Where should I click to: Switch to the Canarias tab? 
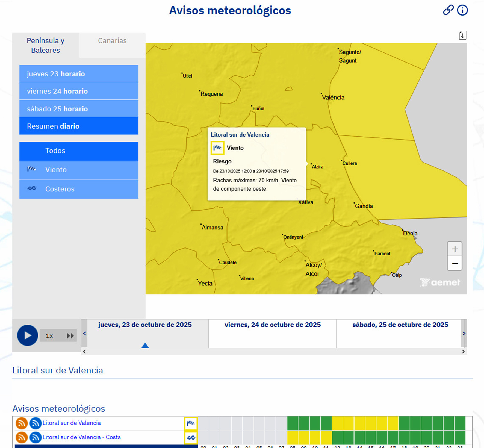(112, 41)
